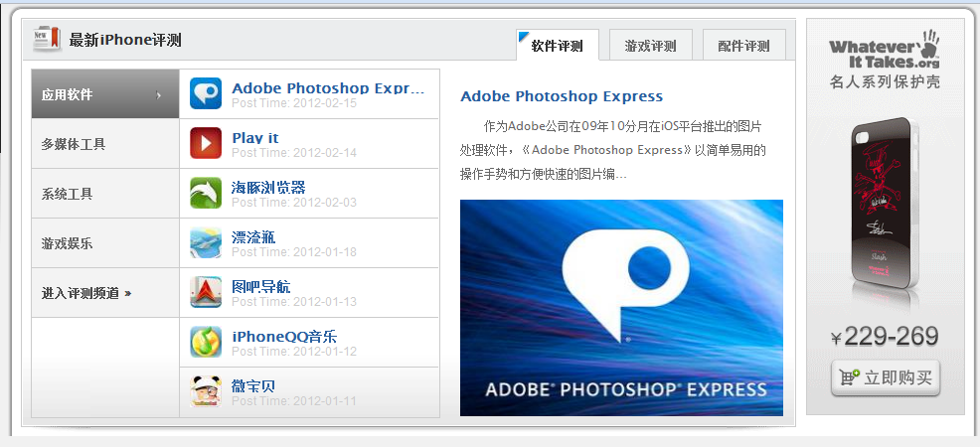Open the Play it review title
Image resolution: width=980 pixels, height=447 pixels.
[x=255, y=138]
